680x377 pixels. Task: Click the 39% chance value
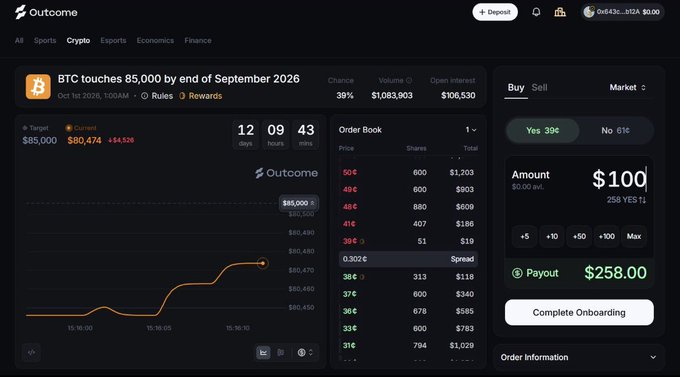[x=345, y=95]
